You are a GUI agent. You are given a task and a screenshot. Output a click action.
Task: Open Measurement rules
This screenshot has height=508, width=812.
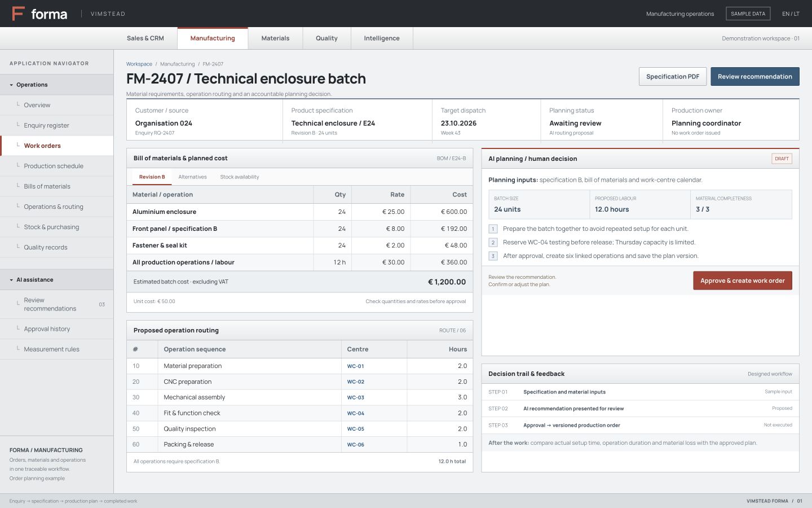[56, 349]
